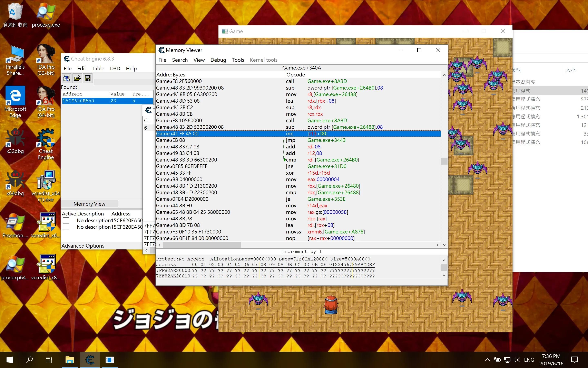Image resolution: width=588 pixels, height=368 pixels.
Task: Open the File menu in Memory Viewer
Action: point(162,60)
